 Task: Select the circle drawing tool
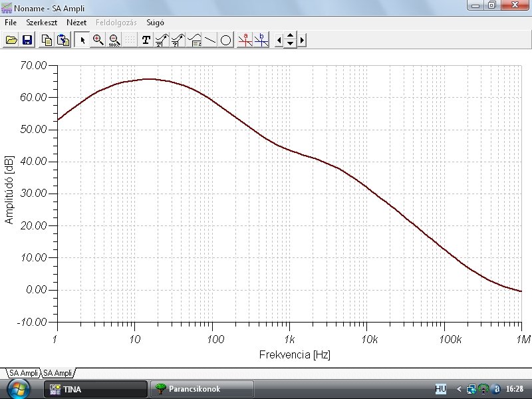(x=226, y=40)
